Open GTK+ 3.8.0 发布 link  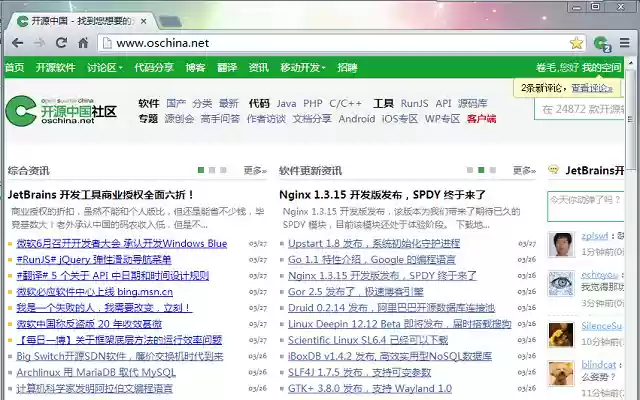[370, 388]
